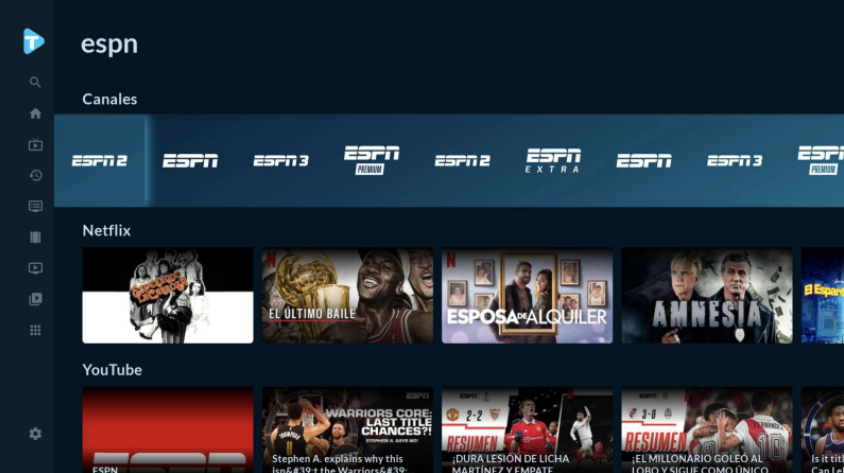Open El Último Baile on Netflix
This screenshot has height=473, width=844.
click(x=347, y=295)
